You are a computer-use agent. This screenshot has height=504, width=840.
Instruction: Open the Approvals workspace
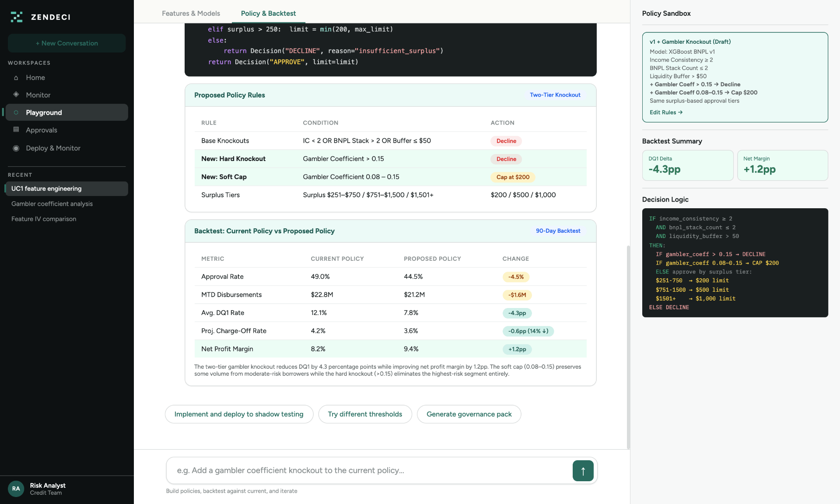point(66,130)
